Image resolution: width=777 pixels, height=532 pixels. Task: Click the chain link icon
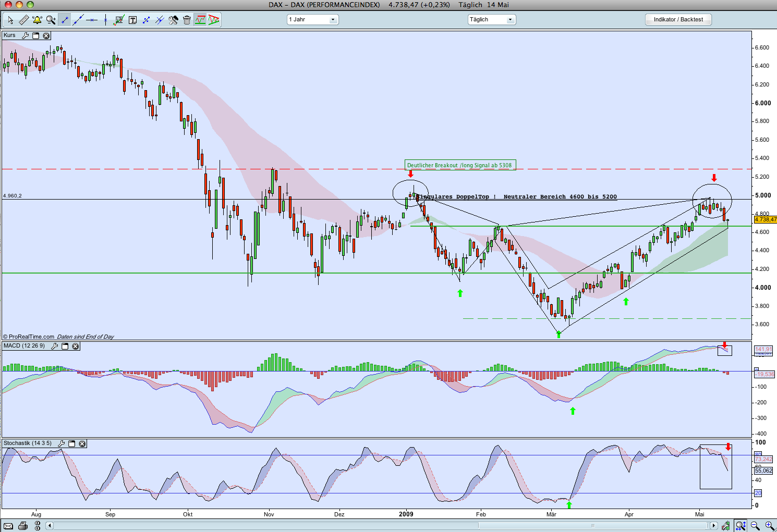click(37, 526)
